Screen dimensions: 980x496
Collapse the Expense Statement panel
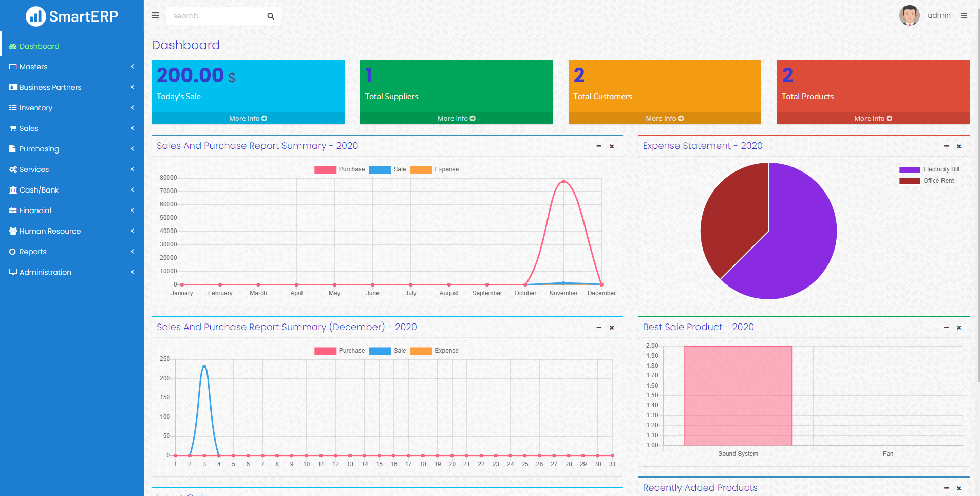click(946, 146)
